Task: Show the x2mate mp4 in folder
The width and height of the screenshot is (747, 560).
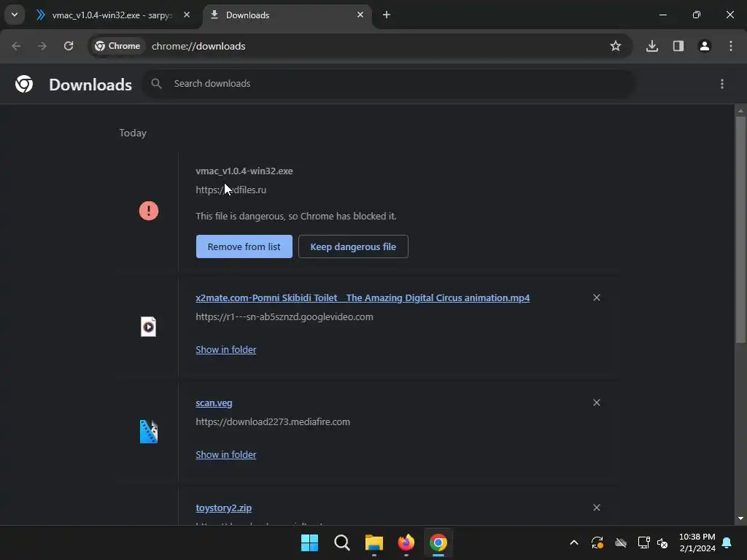Action: [x=226, y=349]
